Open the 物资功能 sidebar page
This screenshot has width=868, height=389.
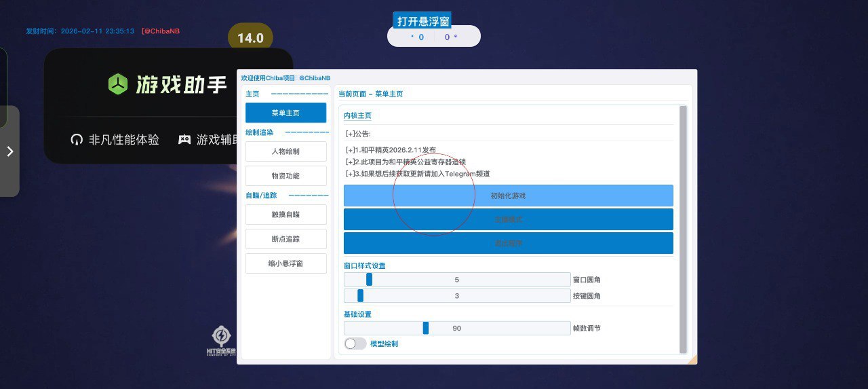(285, 176)
